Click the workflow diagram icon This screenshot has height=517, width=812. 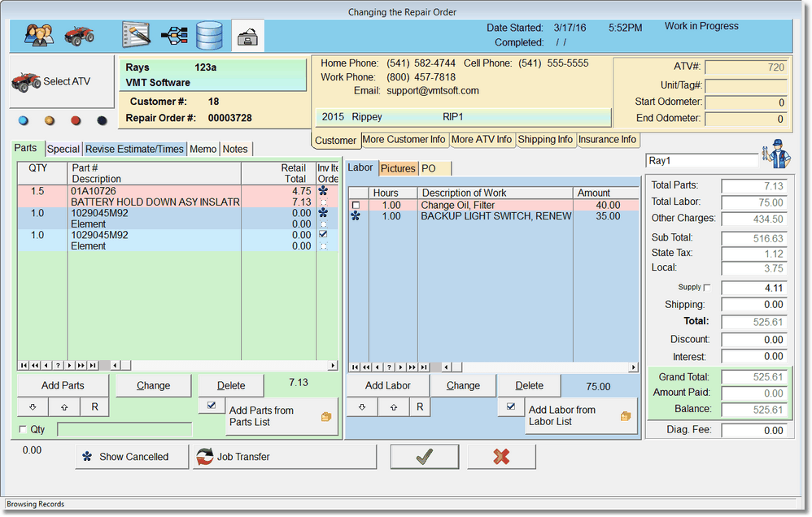tap(174, 36)
